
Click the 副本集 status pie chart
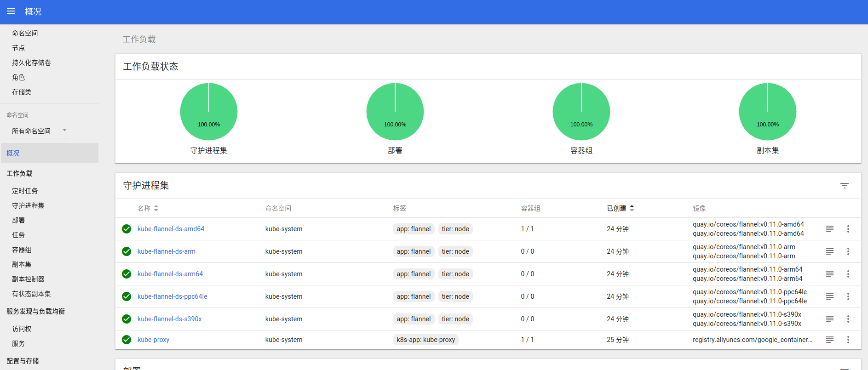[x=768, y=112]
